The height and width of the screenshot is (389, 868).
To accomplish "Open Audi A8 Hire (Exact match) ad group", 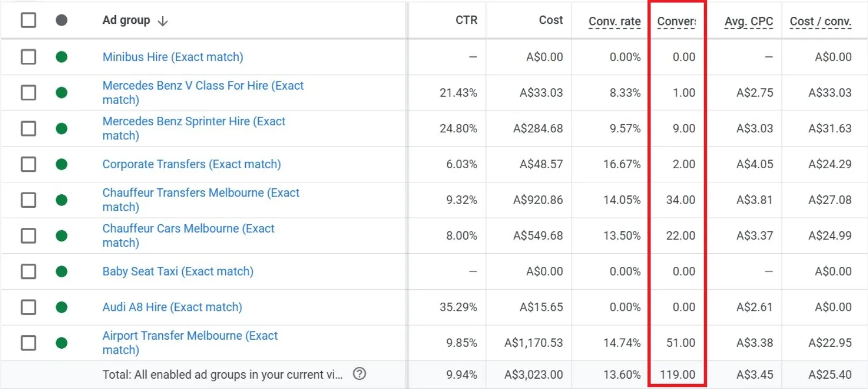I will [172, 307].
